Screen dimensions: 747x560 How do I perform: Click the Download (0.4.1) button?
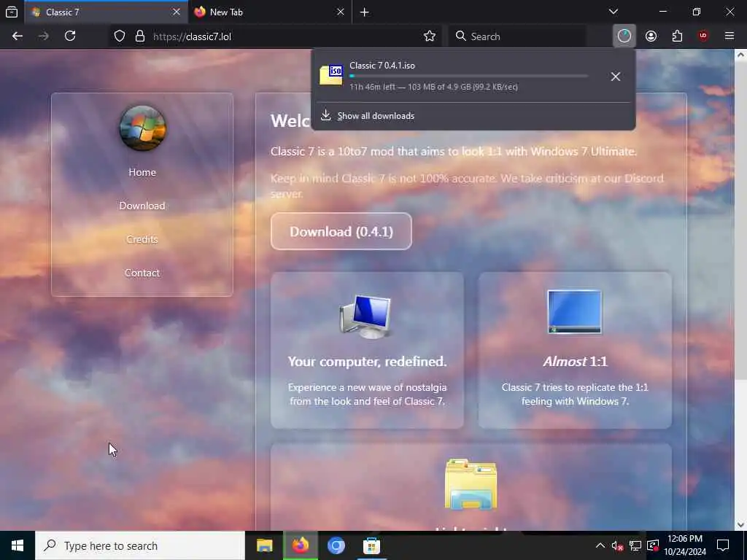[x=341, y=231]
